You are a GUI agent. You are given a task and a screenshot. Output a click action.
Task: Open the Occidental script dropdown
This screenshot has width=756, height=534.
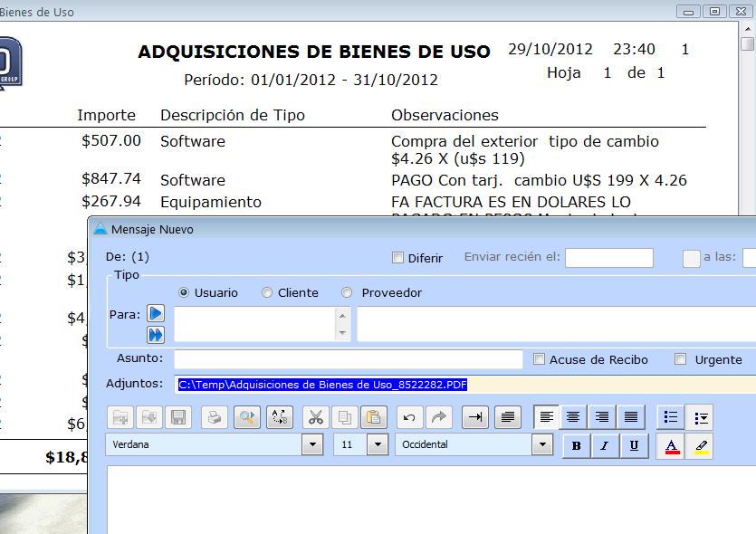coord(544,445)
